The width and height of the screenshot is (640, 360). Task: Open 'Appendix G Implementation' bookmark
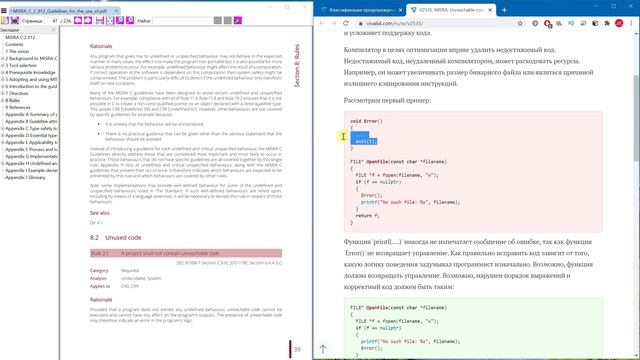[x=31, y=156]
